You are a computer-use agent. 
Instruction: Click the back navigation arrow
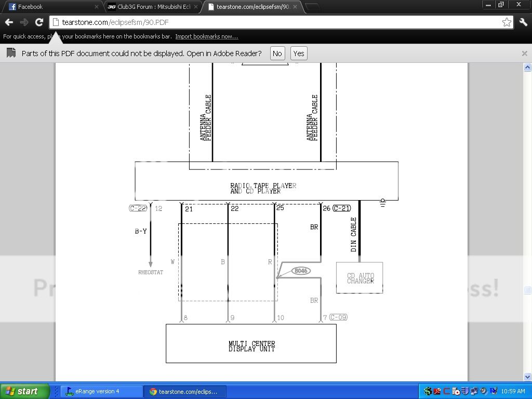coord(8,22)
